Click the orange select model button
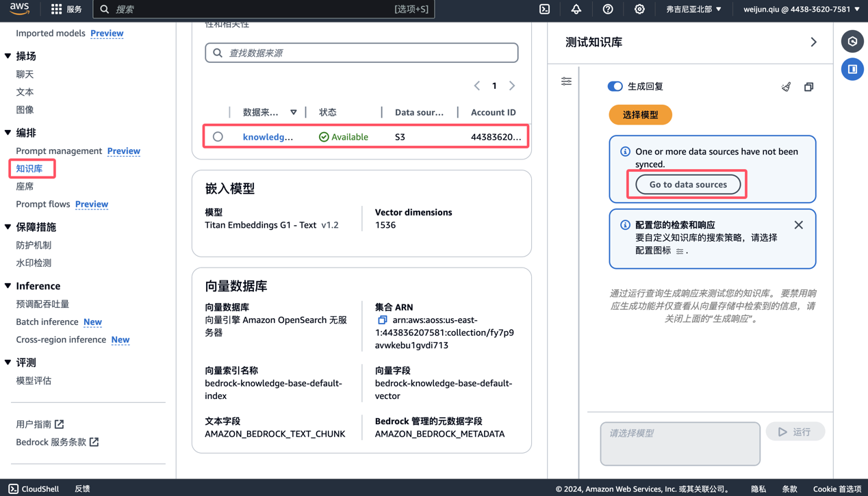 [x=640, y=115]
